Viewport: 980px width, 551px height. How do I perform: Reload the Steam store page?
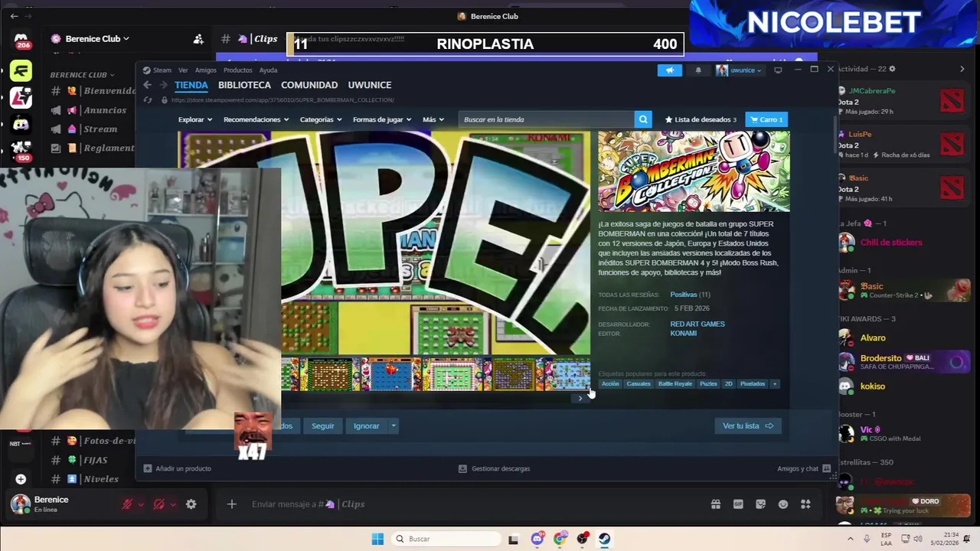148,99
